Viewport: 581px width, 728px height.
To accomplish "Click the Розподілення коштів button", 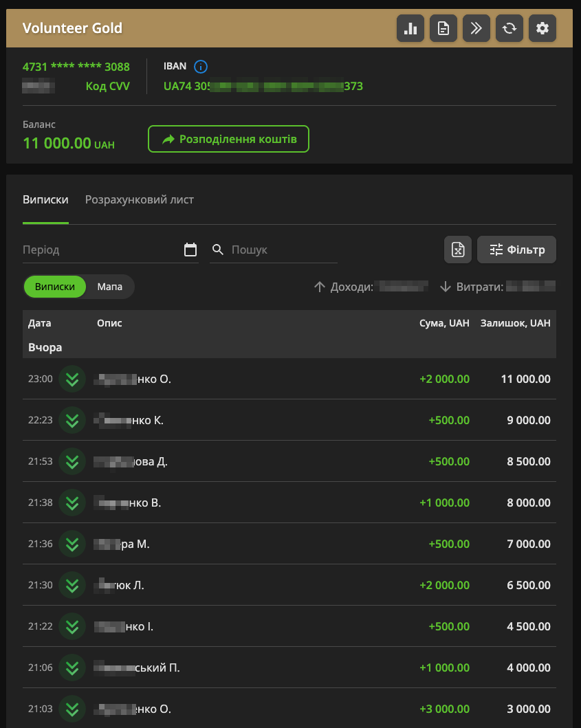I will pyautogui.click(x=228, y=139).
